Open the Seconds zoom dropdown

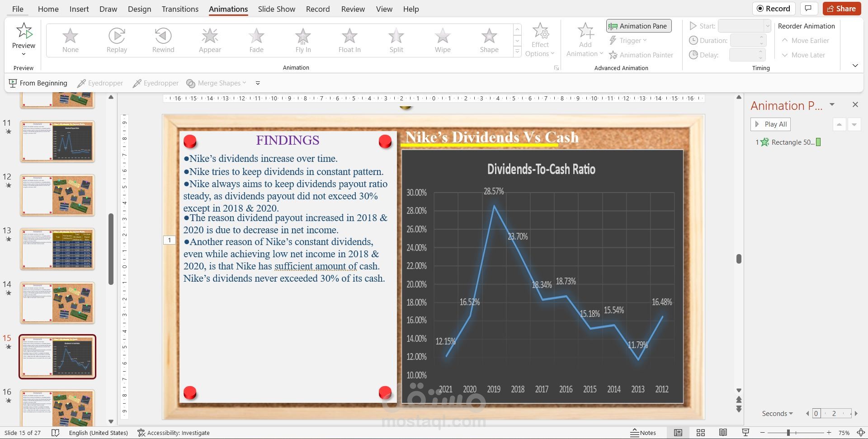click(x=777, y=414)
